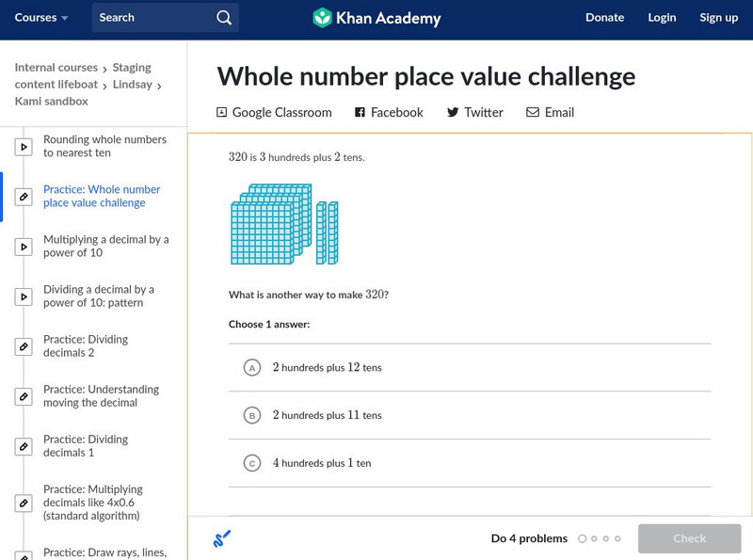The image size is (753, 560).
Task: Click the base-ten blocks image
Action: pyautogui.click(x=285, y=224)
